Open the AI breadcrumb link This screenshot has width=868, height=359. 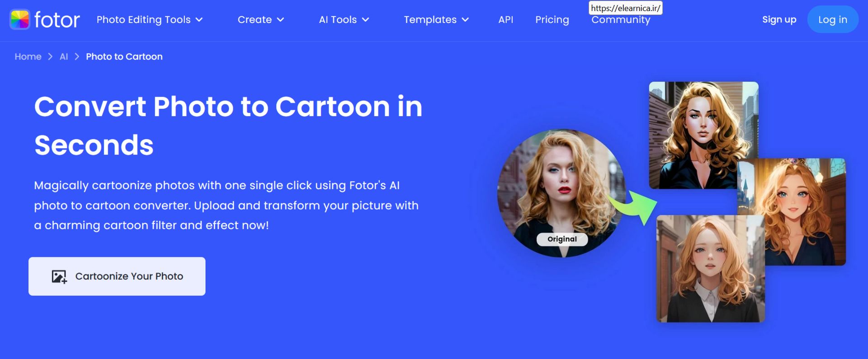coord(64,56)
